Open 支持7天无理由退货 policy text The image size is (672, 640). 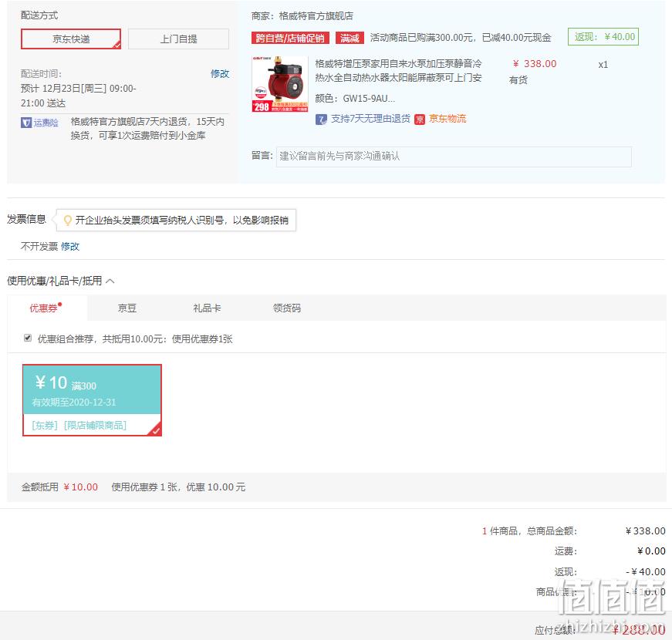[370, 119]
